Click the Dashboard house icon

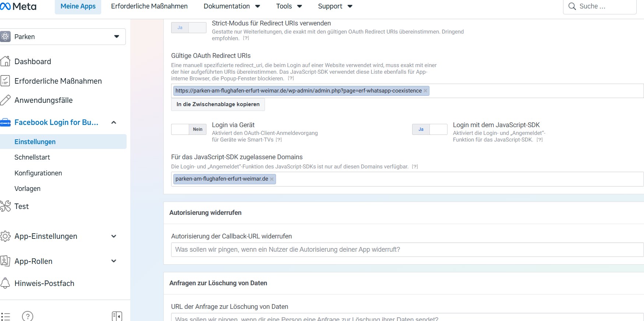5,61
